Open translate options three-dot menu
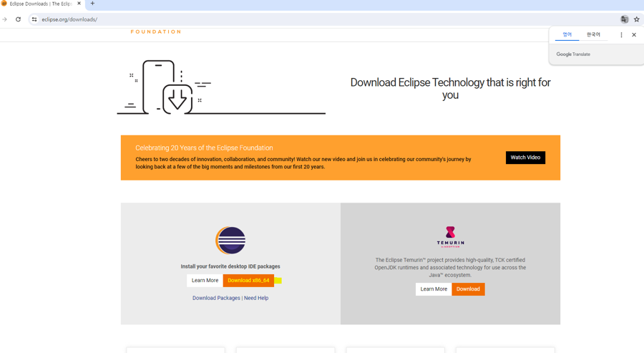Screen dimensions: 644x353 (x=621, y=35)
